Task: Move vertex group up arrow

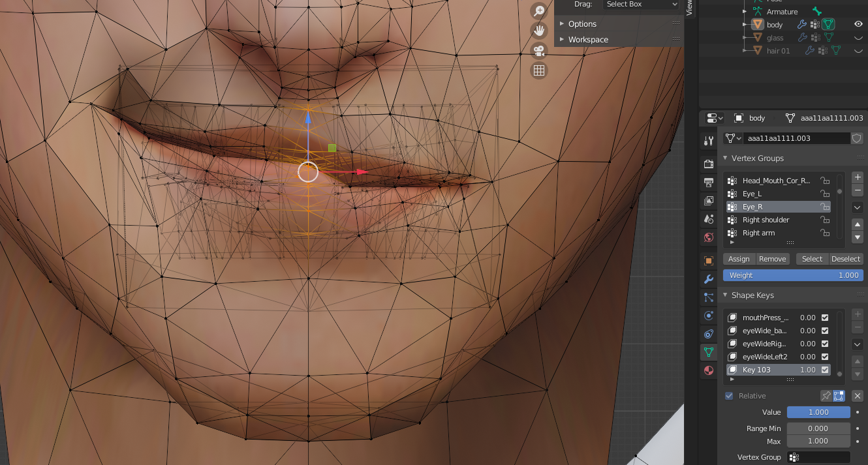Action: [858, 224]
